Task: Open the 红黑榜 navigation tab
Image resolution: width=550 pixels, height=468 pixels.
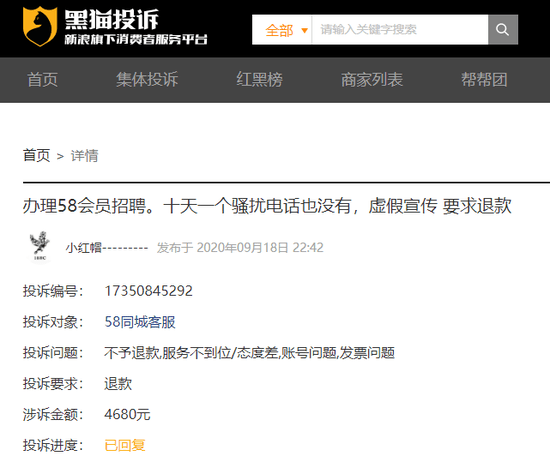Action: click(260, 80)
